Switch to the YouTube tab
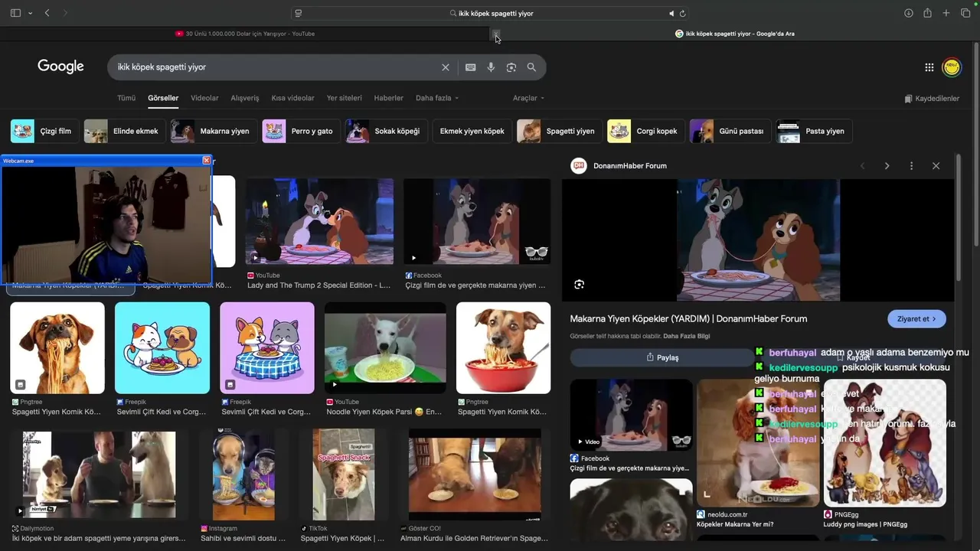Image resolution: width=980 pixels, height=551 pixels. coord(245,34)
